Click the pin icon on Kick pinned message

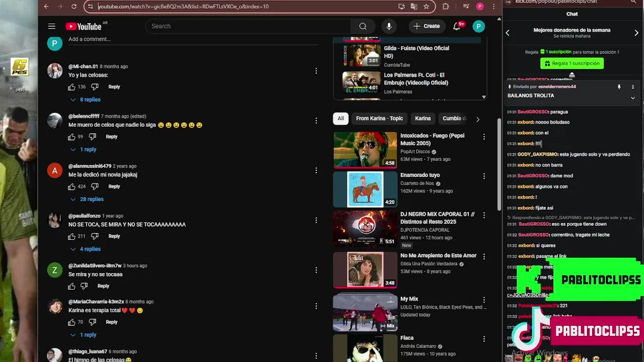click(x=619, y=87)
